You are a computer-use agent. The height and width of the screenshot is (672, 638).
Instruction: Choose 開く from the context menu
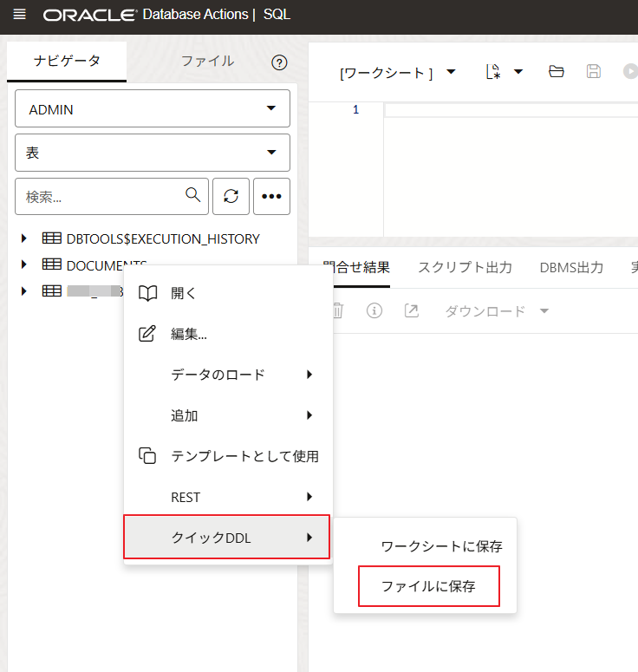(228, 293)
